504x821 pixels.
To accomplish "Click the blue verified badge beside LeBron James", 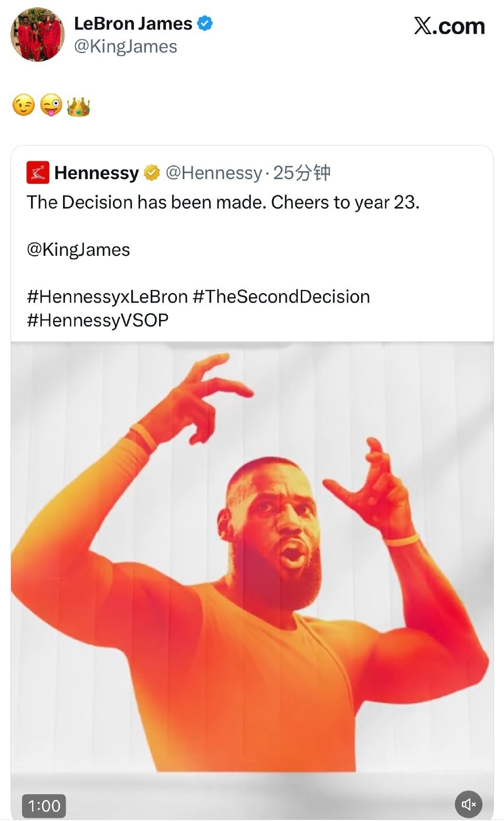I will pos(205,24).
